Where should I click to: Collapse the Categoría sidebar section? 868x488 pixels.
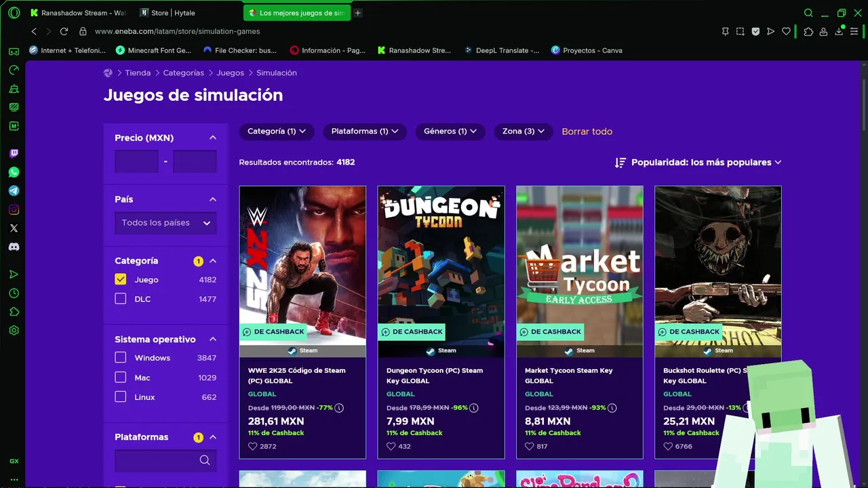213,261
